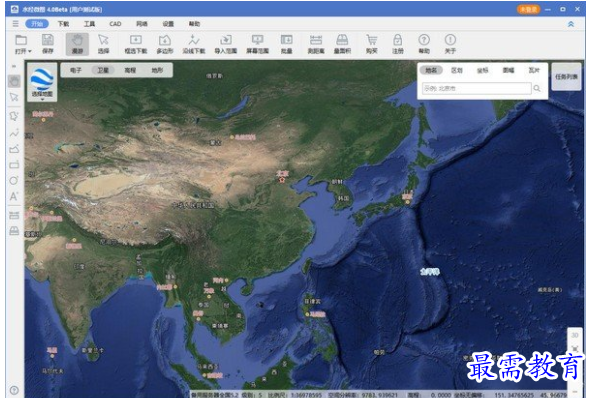The height and width of the screenshot is (398, 591).
Task: Select the text annotation A tool
Action: pos(14,196)
